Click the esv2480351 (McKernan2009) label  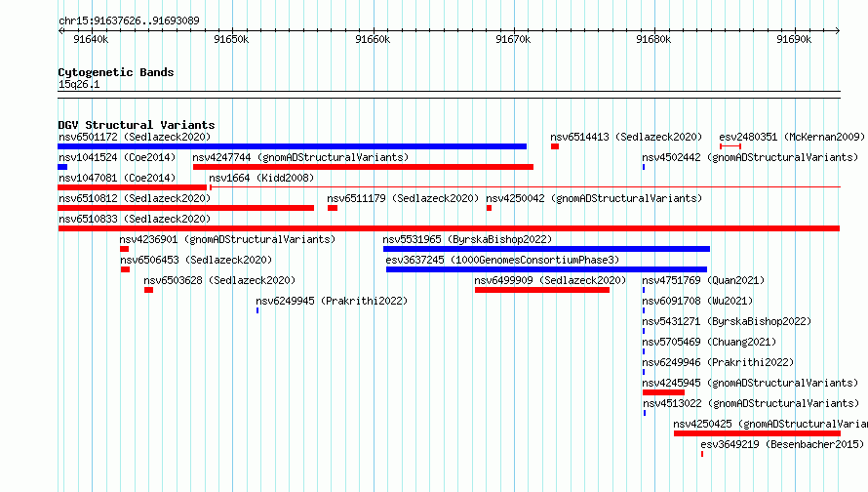792,137
